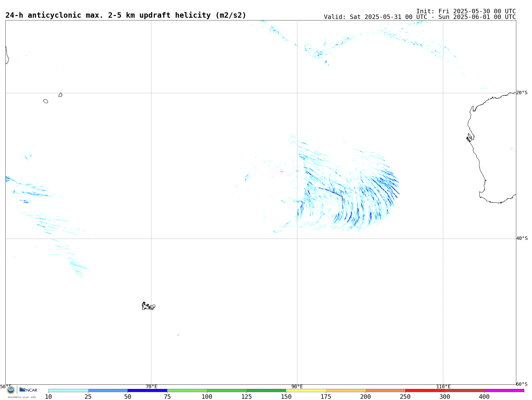Click the 'Init: Fri 2025-05-30 00 UTC' text
This screenshot has height=400, width=532.
coord(466,11)
